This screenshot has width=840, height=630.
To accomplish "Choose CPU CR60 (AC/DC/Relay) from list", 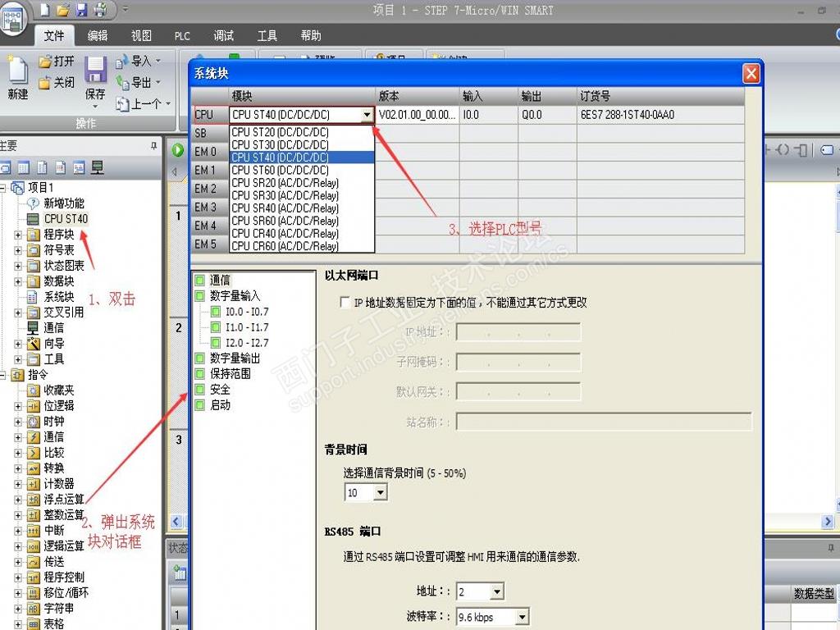I will coord(302,246).
